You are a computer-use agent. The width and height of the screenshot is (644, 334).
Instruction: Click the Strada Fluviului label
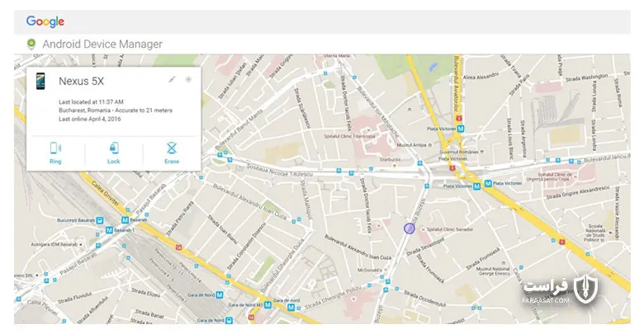tap(74, 298)
